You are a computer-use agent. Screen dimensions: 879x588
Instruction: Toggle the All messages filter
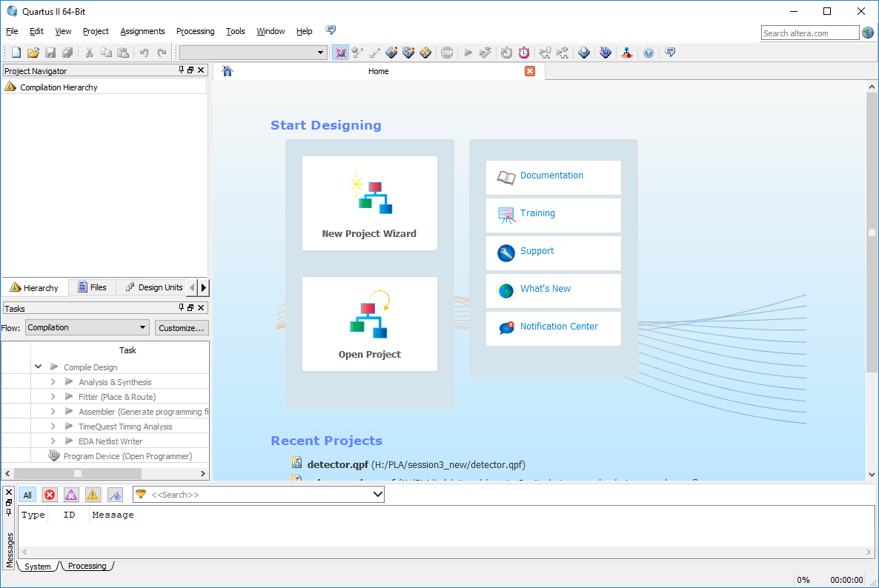point(27,495)
